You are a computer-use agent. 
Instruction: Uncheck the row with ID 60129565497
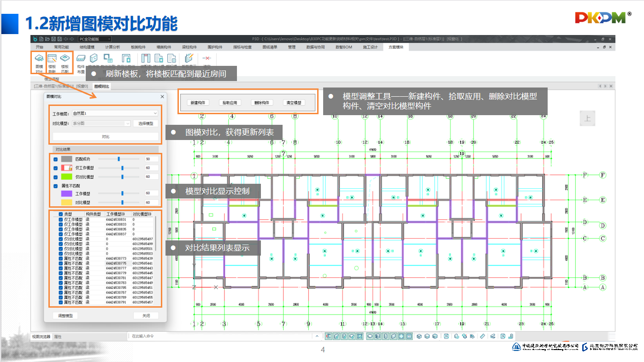[61, 239]
